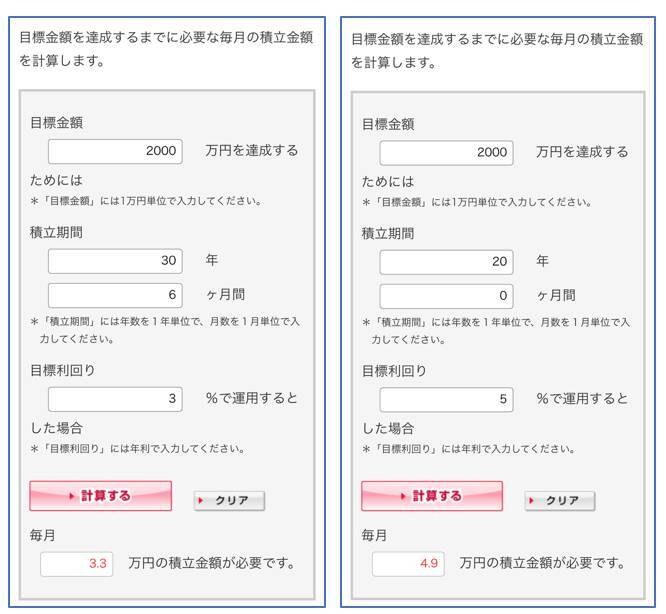Select the years field containing 20

point(446,262)
